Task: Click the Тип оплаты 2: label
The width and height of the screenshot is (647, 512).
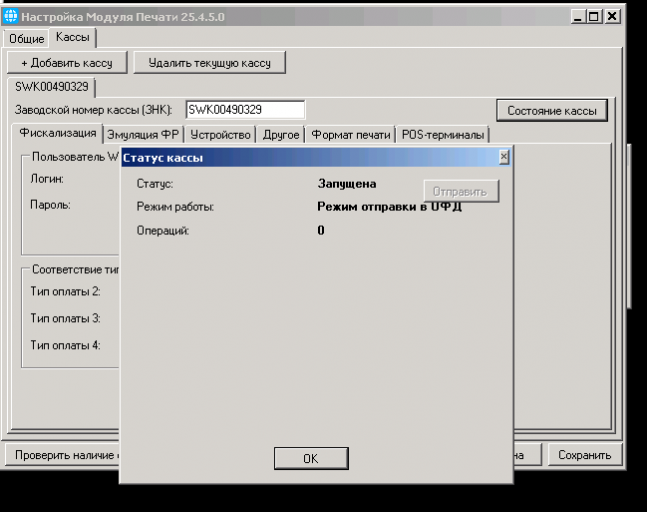Action: pyautogui.click(x=65, y=291)
